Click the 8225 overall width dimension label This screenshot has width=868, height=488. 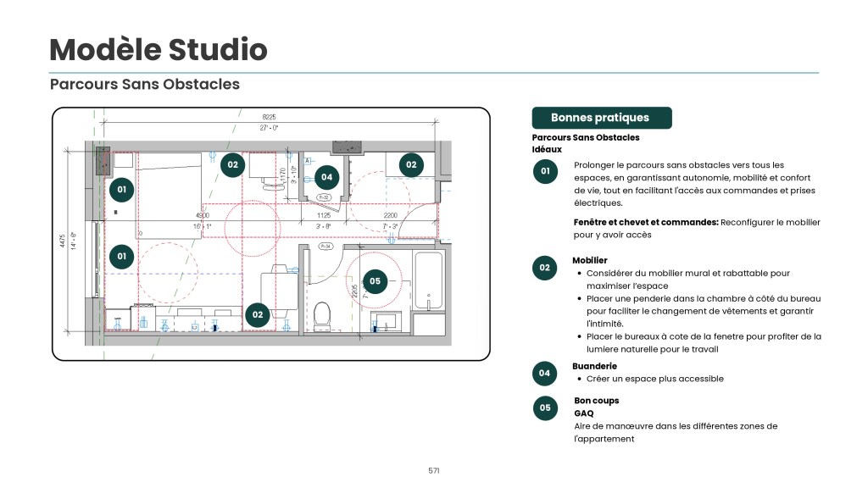269,117
